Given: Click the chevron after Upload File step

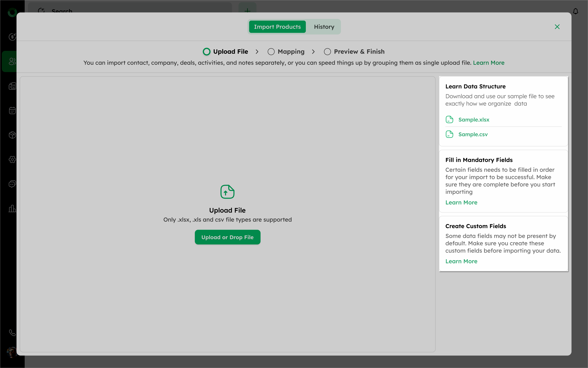Looking at the screenshot, I should pyautogui.click(x=257, y=52).
